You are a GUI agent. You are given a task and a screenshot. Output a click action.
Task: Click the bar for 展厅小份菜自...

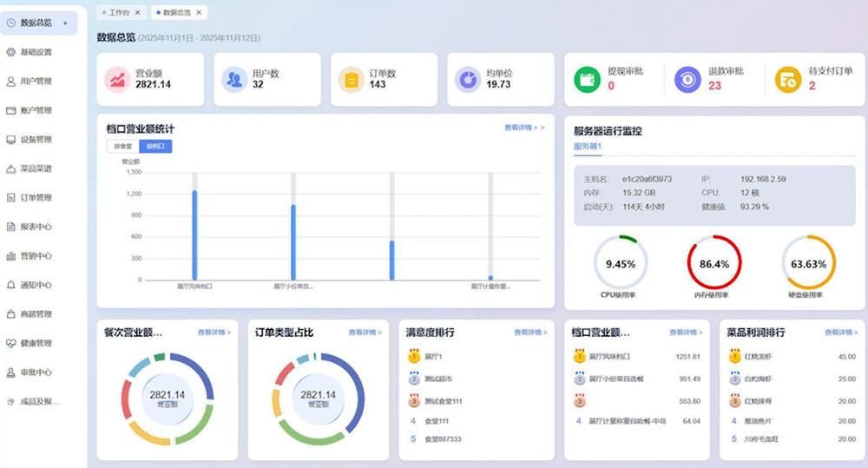[x=293, y=242]
